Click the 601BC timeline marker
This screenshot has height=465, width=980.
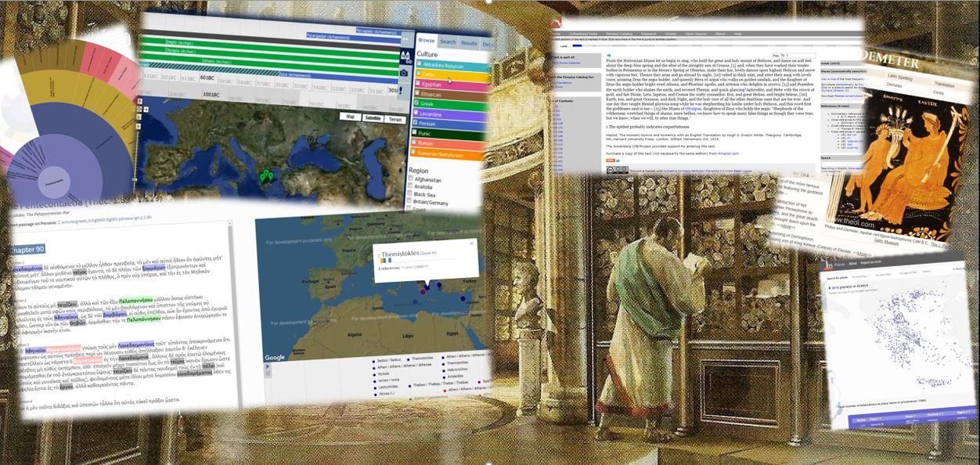click(x=207, y=78)
